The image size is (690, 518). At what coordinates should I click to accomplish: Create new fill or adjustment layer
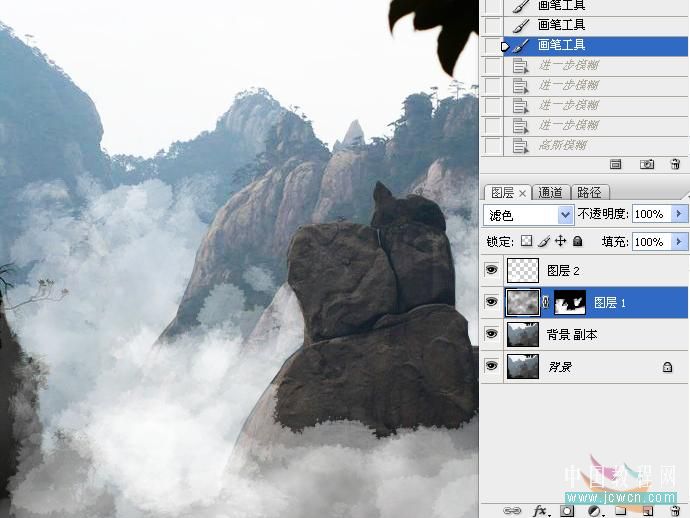(595, 511)
